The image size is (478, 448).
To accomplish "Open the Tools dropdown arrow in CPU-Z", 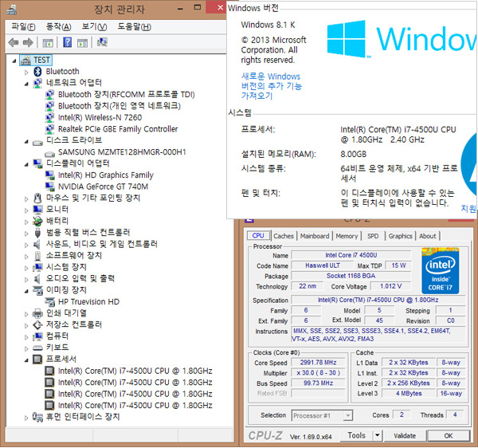I will [377, 435].
